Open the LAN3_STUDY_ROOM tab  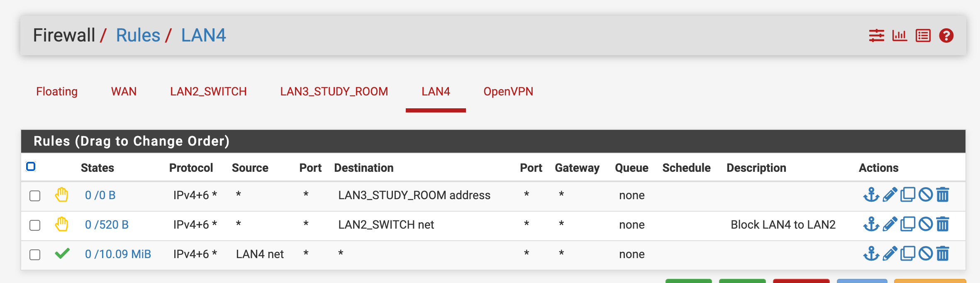point(334,91)
